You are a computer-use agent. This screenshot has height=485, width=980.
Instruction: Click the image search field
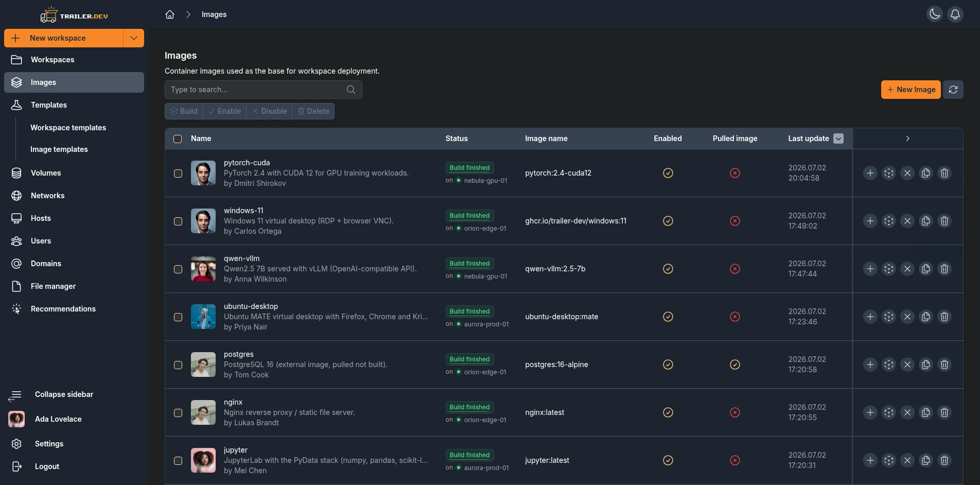(264, 90)
